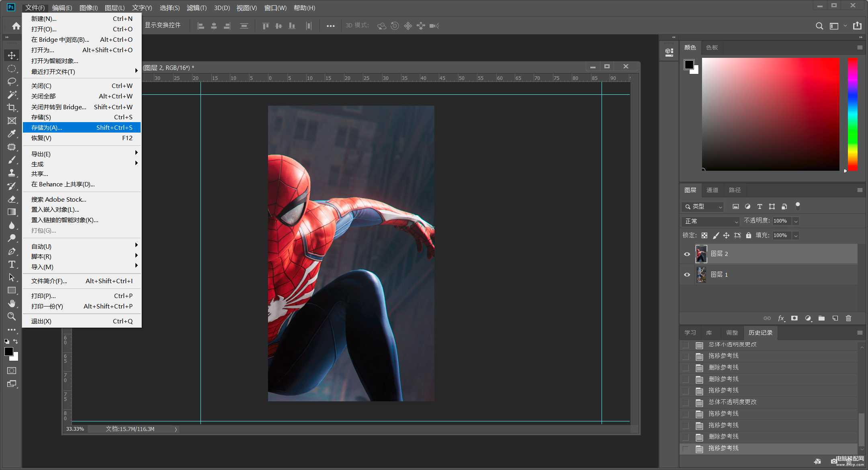Click the 图层 2 layer thumbnail
This screenshot has width=868, height=470.
(701, 254)
